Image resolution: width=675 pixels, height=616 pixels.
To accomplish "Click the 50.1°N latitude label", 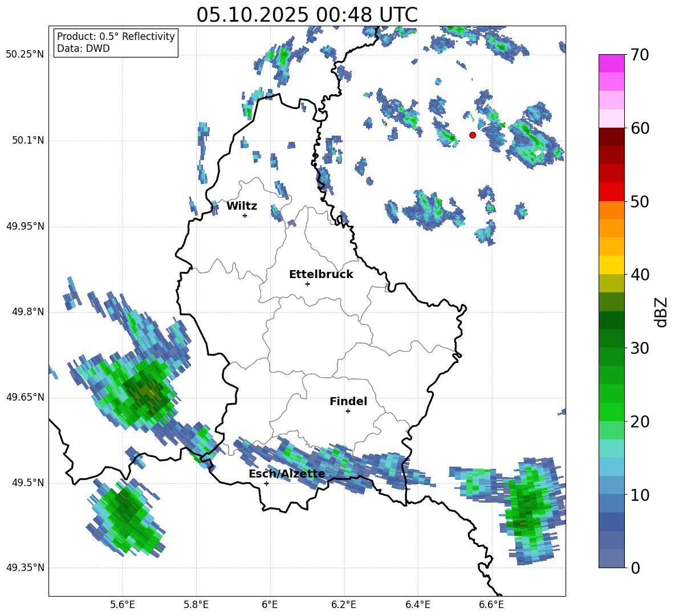I will pyautogui.click(x=28, y=141).
